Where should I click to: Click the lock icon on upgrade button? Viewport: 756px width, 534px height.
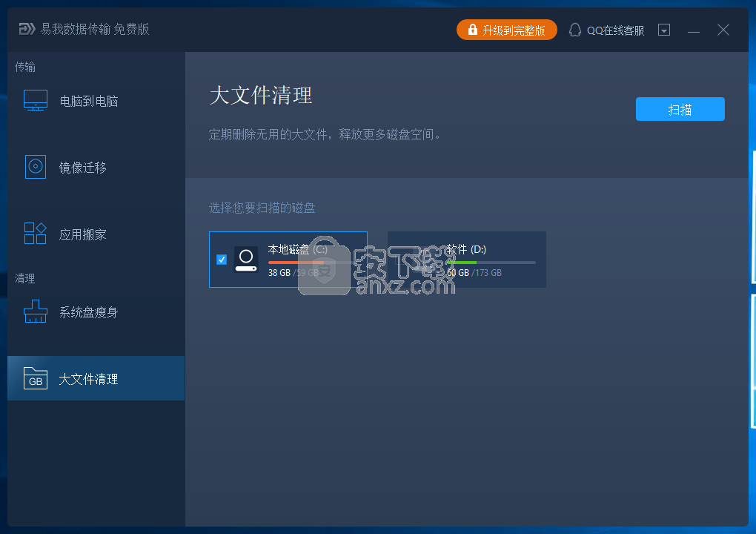[473, 30]
